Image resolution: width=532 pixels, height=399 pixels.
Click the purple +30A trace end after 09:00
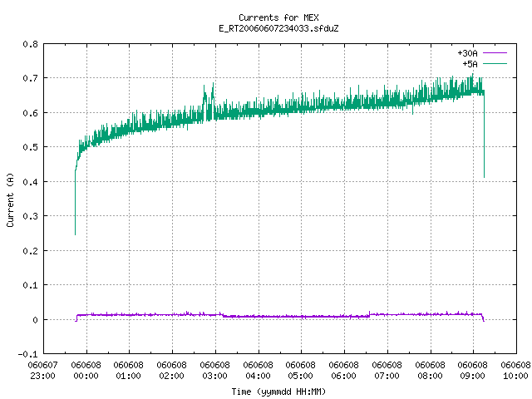point(483,318)
